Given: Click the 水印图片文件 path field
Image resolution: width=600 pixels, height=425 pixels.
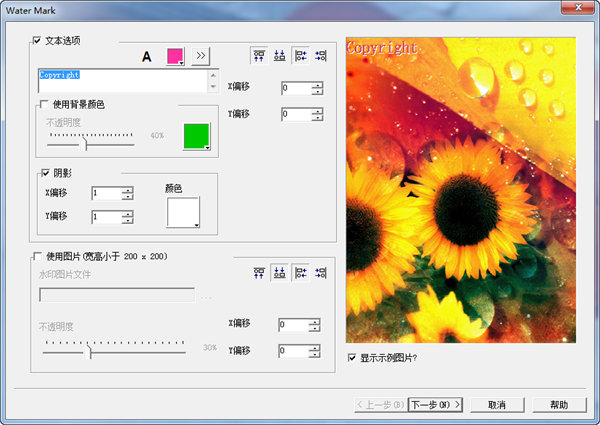Looking at the screenshot, I should click(117, 295).
